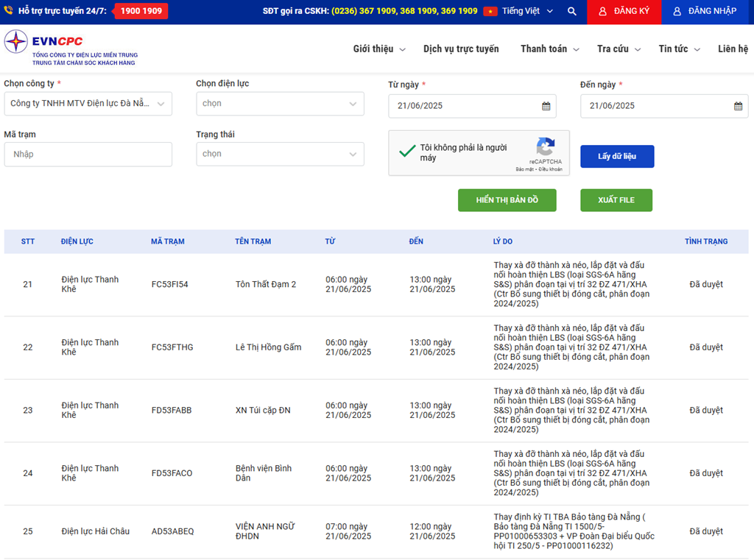754x560 pixels.
Task: Toggle the reCAPTCHA not-a-robot checkbox
Action: (x=407, y=152)
